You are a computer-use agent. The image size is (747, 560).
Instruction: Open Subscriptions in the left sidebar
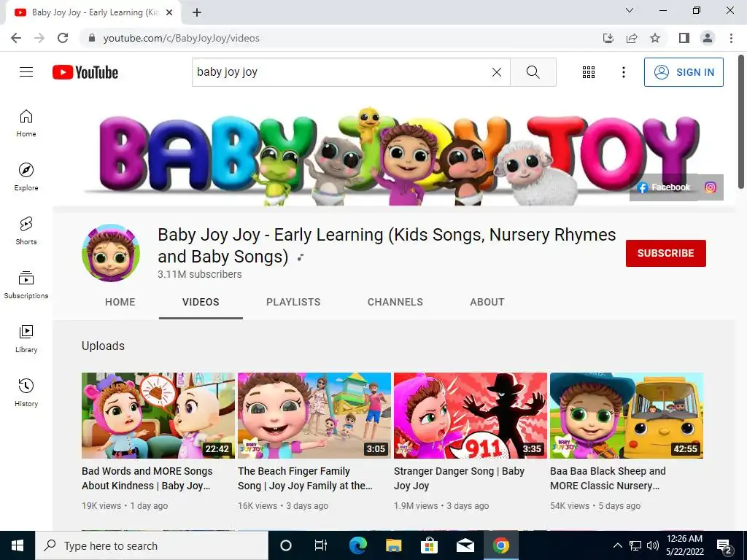26,285
